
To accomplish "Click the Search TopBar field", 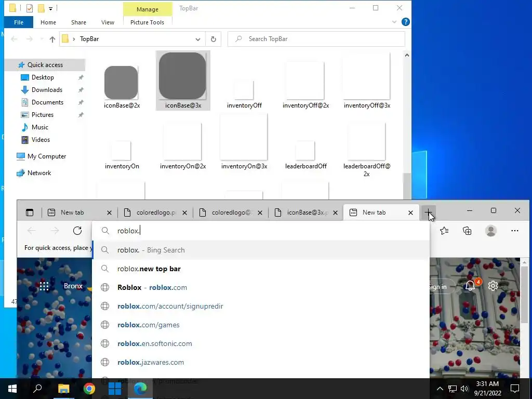I will click(x=316, y=39).
